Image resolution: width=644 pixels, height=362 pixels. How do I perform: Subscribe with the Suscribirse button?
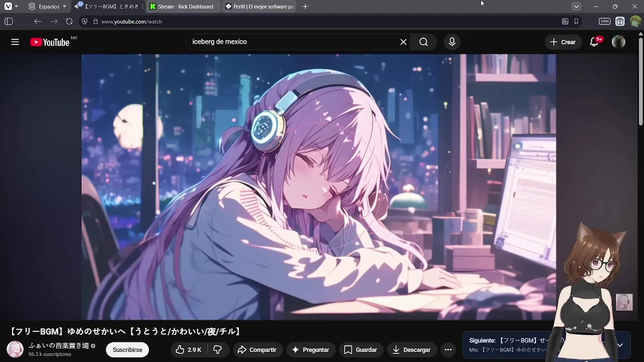127,350
